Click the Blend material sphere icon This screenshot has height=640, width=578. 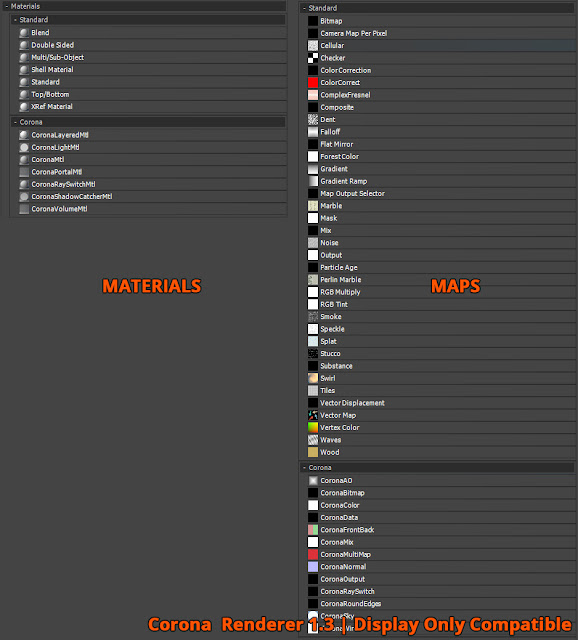(24, 33)
